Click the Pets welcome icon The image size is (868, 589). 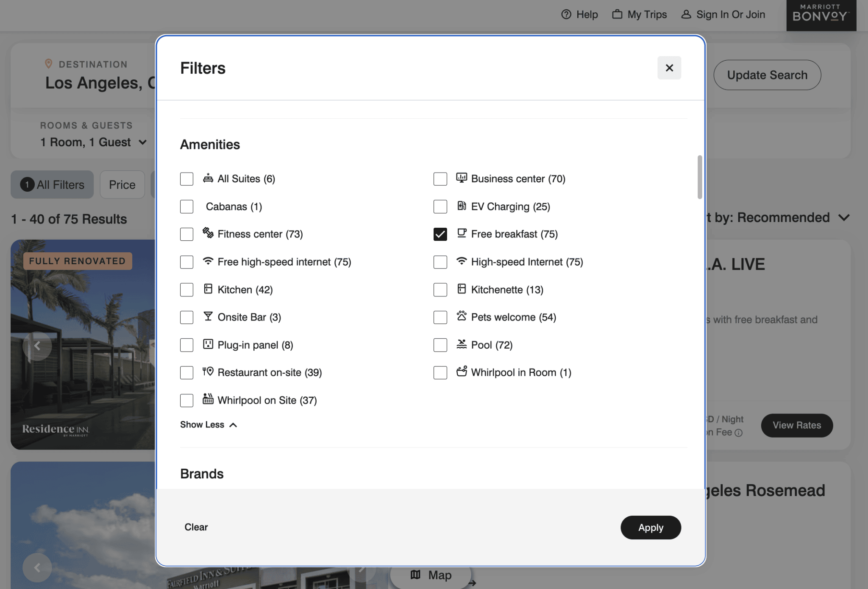coord(462,317)
